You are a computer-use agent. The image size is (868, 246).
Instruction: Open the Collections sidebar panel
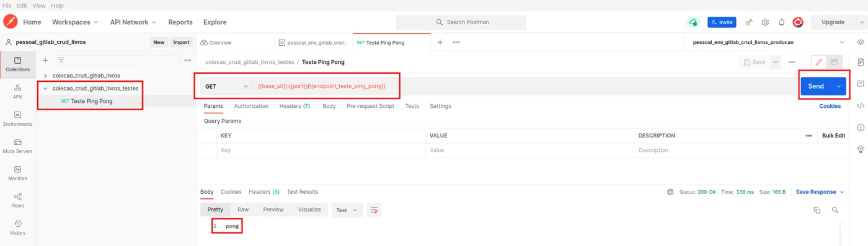(17, 64)
